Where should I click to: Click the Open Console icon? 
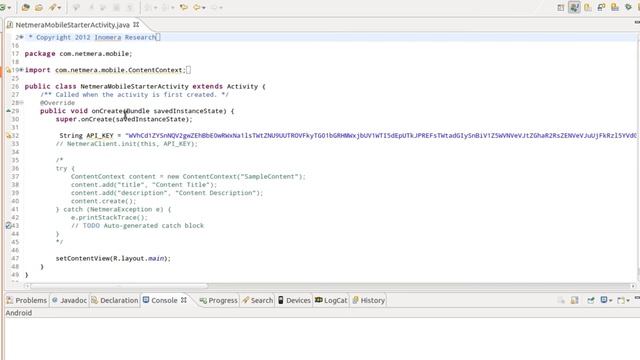[x=621, y=300]
